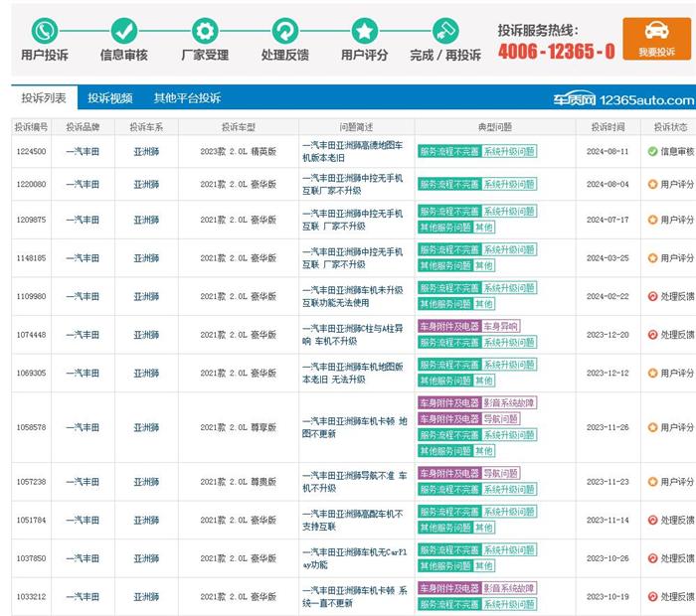Click 服务流程不完善 tag in row 1220080
The image size is (696, 616).
pos(449,184)
